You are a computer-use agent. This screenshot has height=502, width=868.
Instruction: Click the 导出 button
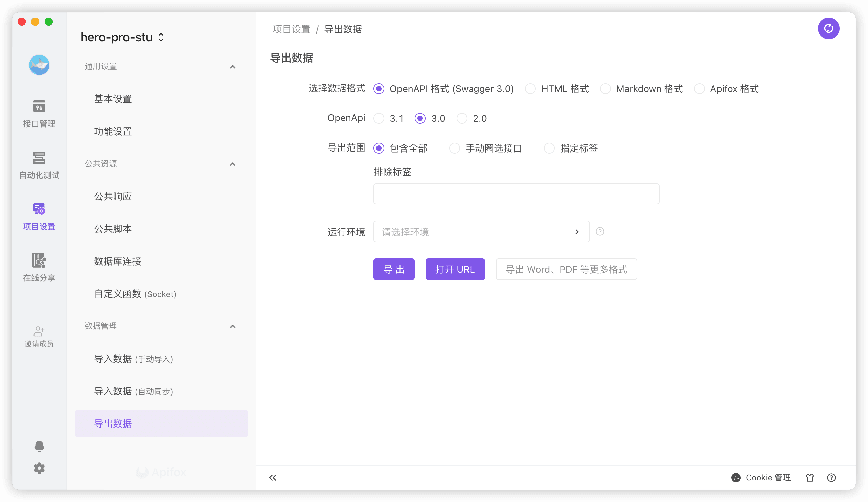tap(394, 269)
